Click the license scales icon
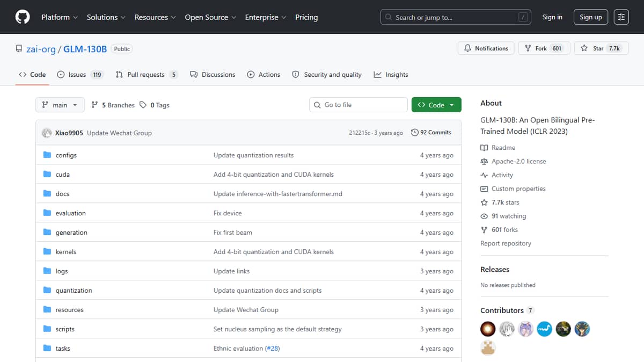The image size is (644, 362). pos(484,161)
